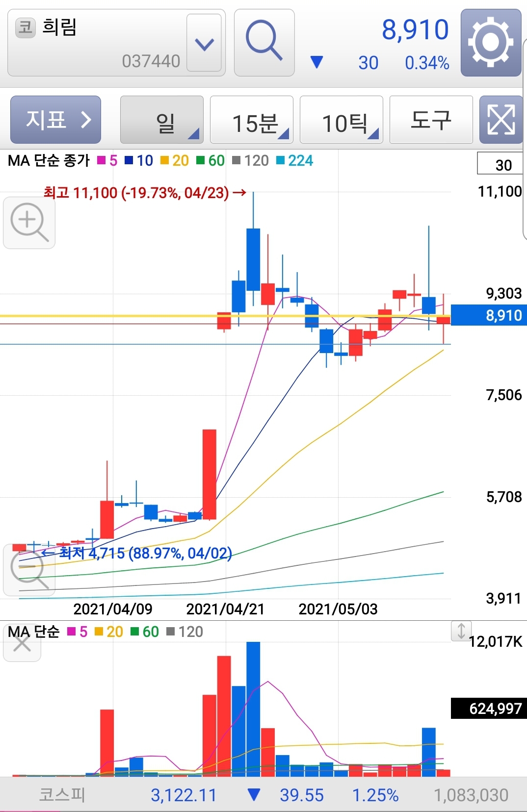Expand chart to full screen
The width and height of the screenshot is (527, 812).
pyautogui.click(x=501, y=120)
